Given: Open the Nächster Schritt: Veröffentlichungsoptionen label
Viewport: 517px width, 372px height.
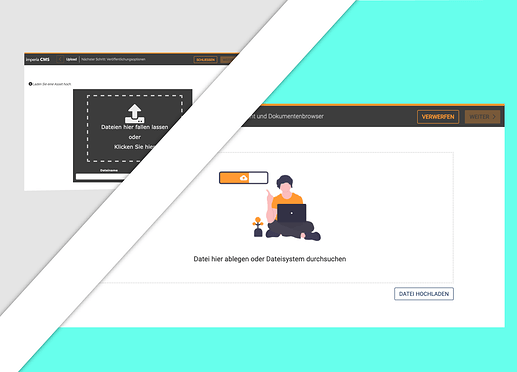Looking at the screenshot, I should [x=113, y=59].
